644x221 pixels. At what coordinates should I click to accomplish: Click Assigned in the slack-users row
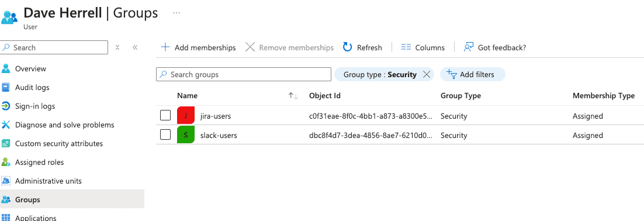pyautogui.click(x=588, y=135)
